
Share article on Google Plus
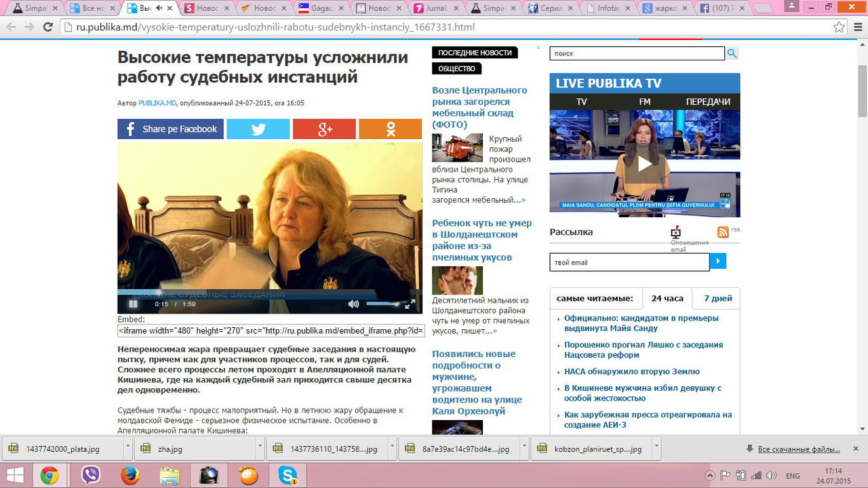324,129
